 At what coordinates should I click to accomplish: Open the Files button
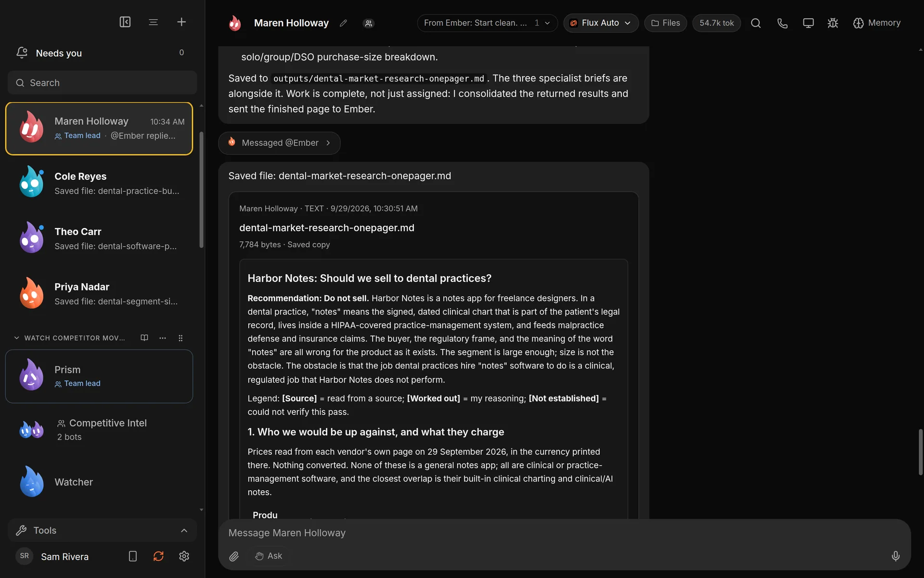click(666, 23)
